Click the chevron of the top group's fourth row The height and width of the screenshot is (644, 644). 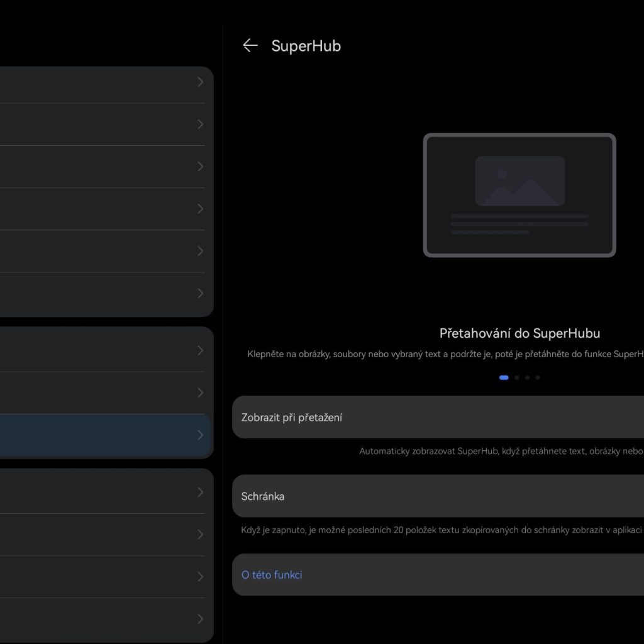(x=200, y=209)
